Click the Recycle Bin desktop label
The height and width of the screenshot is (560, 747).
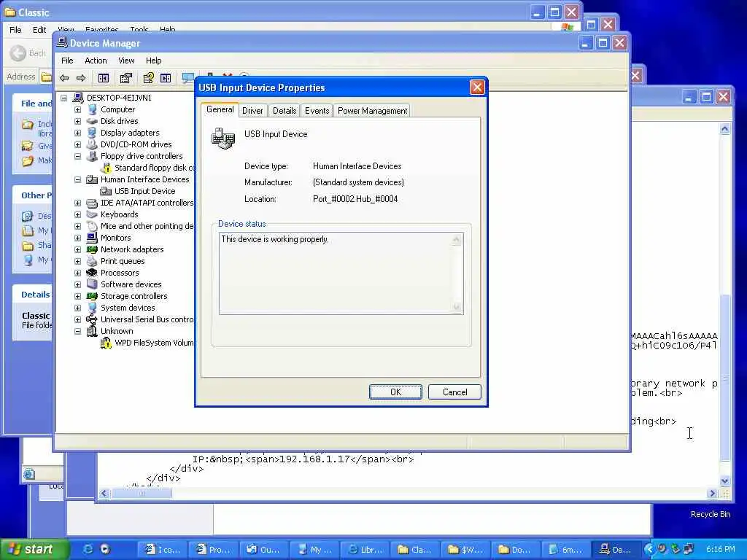(x=711, y=514)
